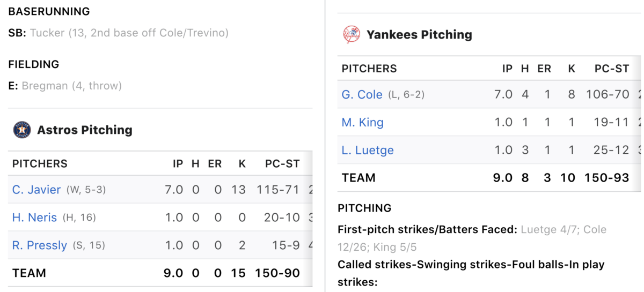Select the Astros TEAM totals row

tap(160, 273)
